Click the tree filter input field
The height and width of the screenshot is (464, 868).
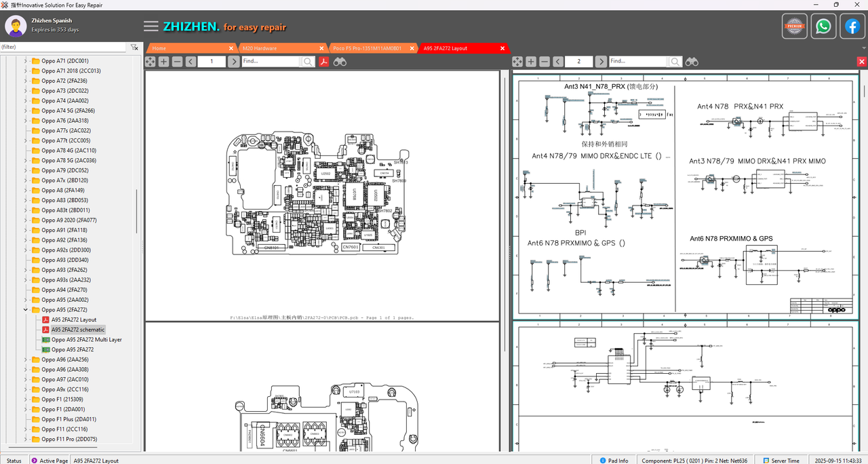[x=64, y=47]
